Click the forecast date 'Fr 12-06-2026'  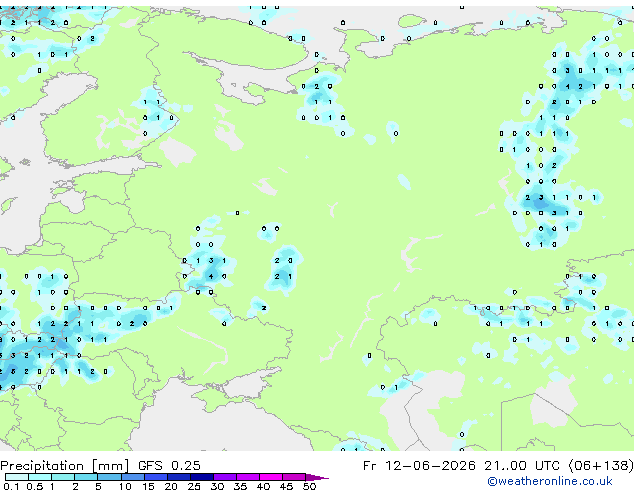point(419,465)
